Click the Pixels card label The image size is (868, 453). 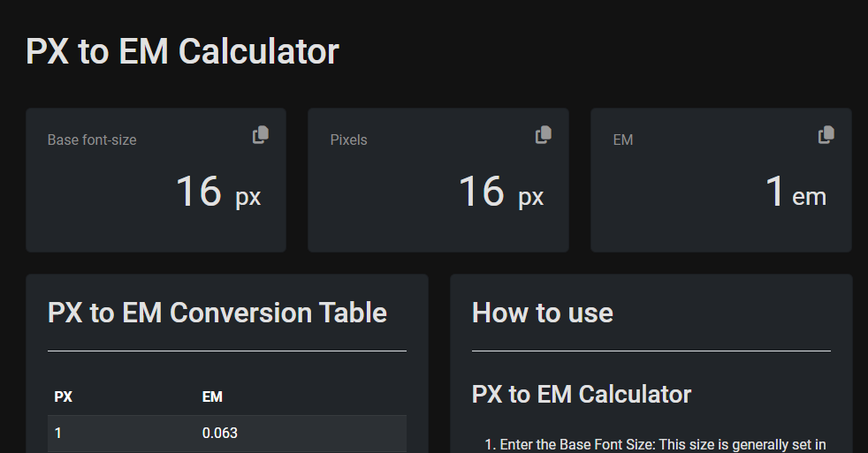(x=349, y=140)
